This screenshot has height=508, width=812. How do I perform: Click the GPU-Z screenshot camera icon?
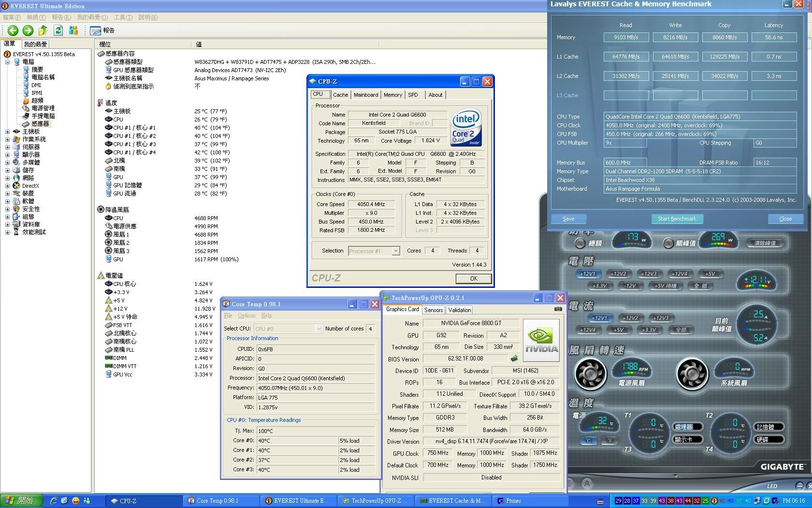coord(558,309)
